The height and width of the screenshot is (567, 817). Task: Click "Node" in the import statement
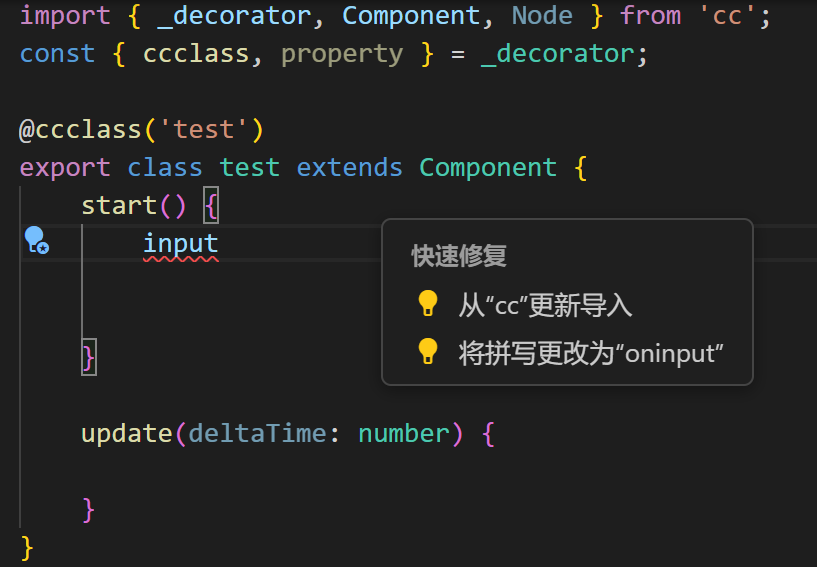coord(542,16)
